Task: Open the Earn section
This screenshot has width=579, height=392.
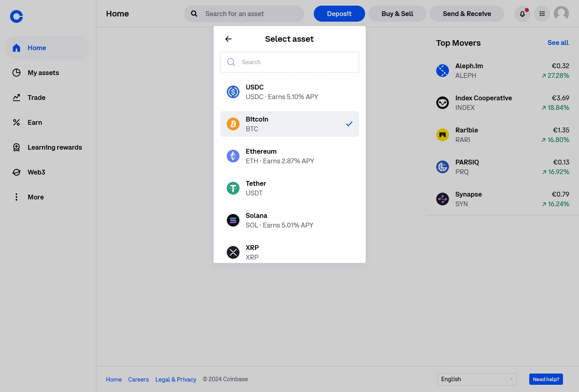Action: point(47,122)
